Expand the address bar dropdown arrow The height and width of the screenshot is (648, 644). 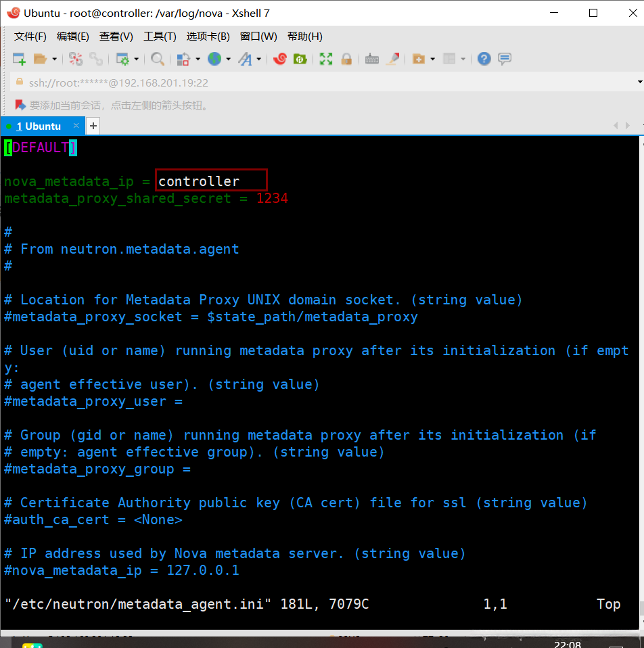[639, 83]
